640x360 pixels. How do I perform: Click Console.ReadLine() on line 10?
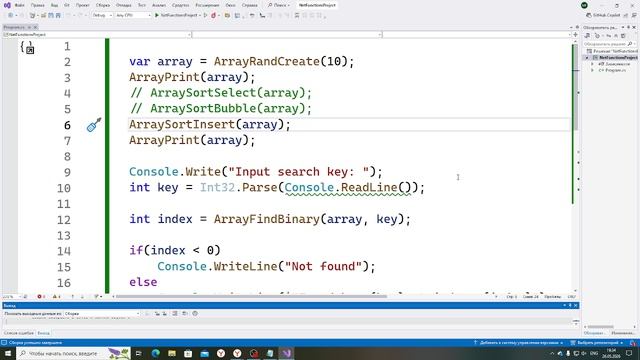348,188
